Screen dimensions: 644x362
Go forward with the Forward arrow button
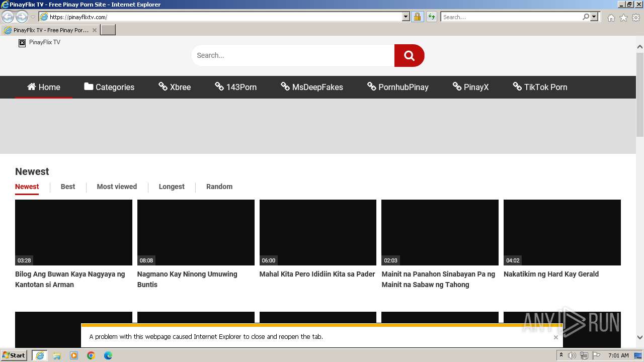[22, 17]
